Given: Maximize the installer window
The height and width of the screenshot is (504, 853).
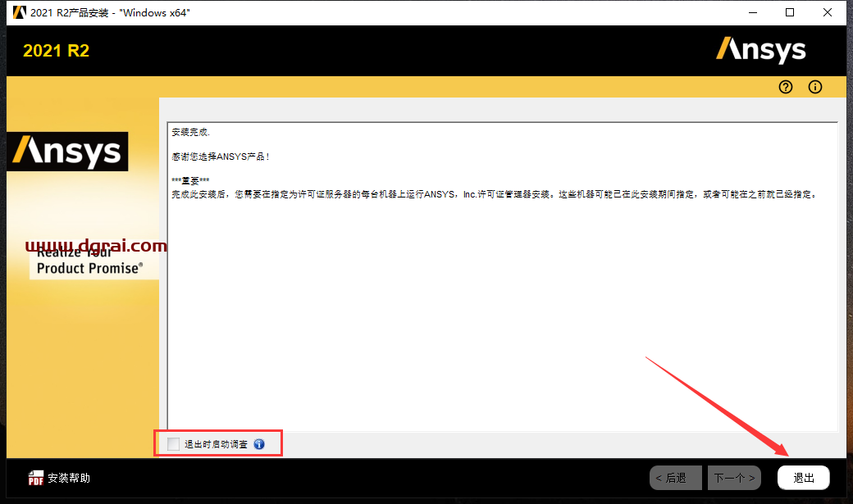Looking at the screenshot, I should 790,12.
